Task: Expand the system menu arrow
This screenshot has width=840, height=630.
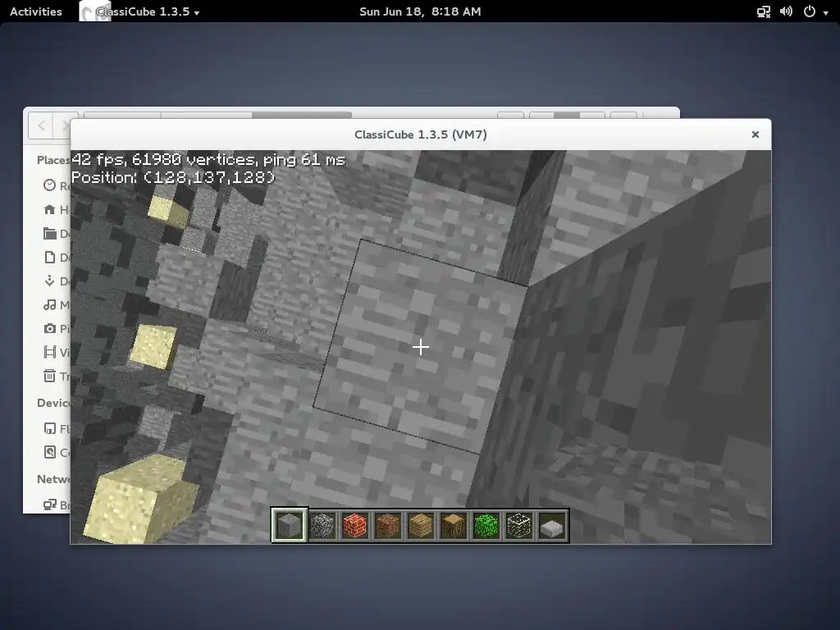Action: pos(825,13)
